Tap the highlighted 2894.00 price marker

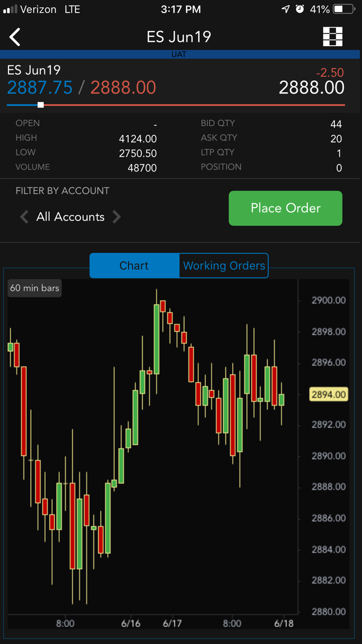[329, 394]
